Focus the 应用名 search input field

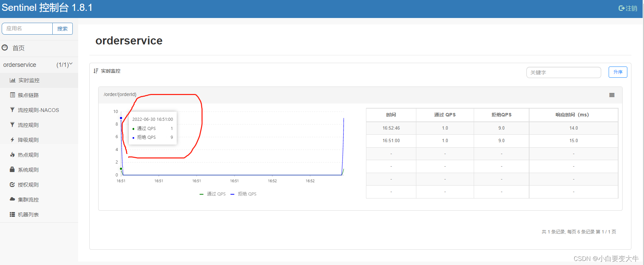coord(27,29)
